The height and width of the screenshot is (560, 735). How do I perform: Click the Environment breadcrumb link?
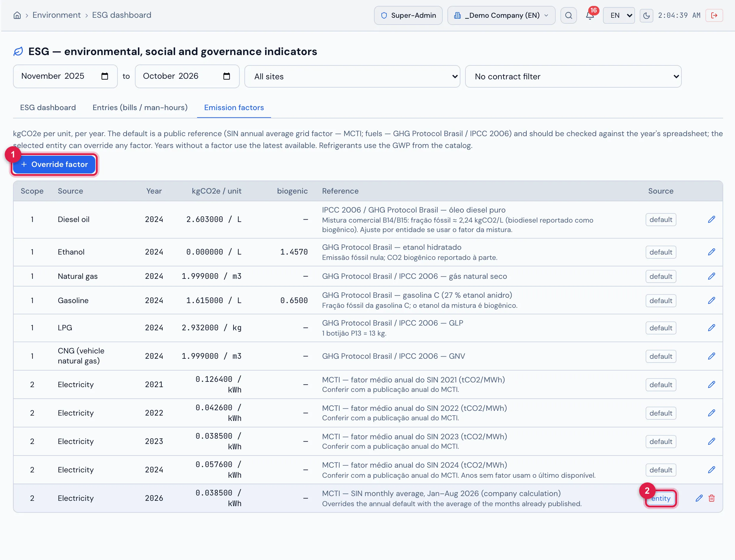(56, 15)
